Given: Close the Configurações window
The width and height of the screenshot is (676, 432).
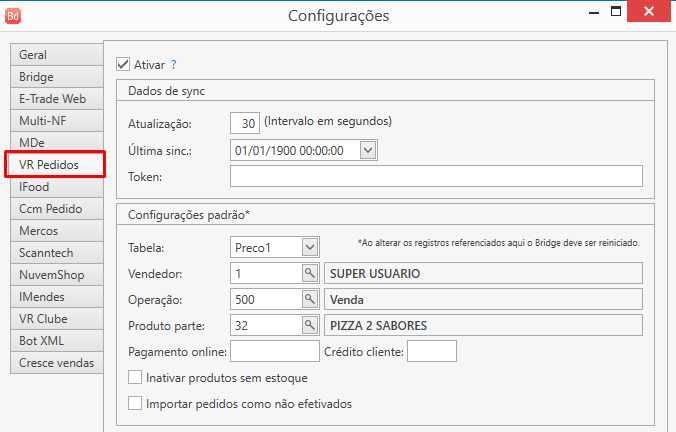Looking at the screenshot, I should [649, 11].
